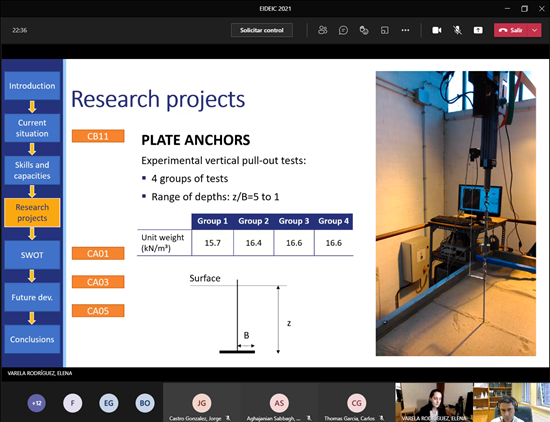550x422 pixels.
Task: Open the rooms icon in the toolbar
Action: point(385,30)
